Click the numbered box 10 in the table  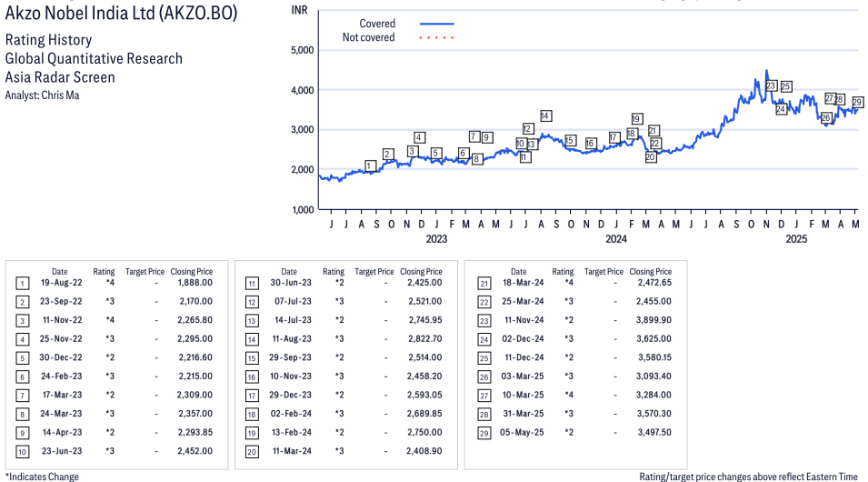coord(22,452)
